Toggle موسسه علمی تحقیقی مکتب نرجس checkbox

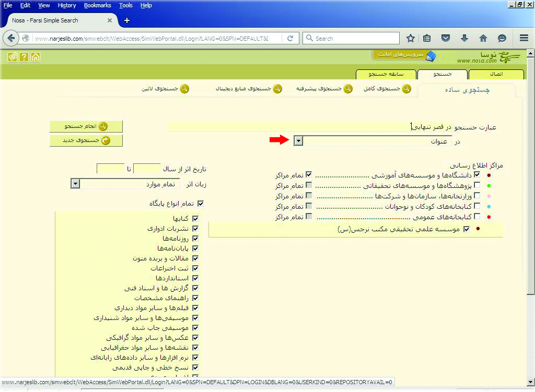467,229
